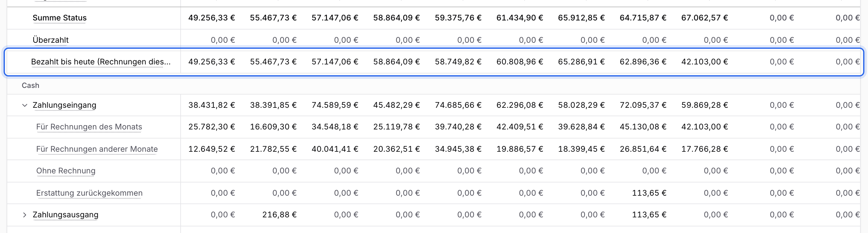
Task: Click cell 25.119,78 € in Rechnungen des Monats
Action: [x=397, y=127]
